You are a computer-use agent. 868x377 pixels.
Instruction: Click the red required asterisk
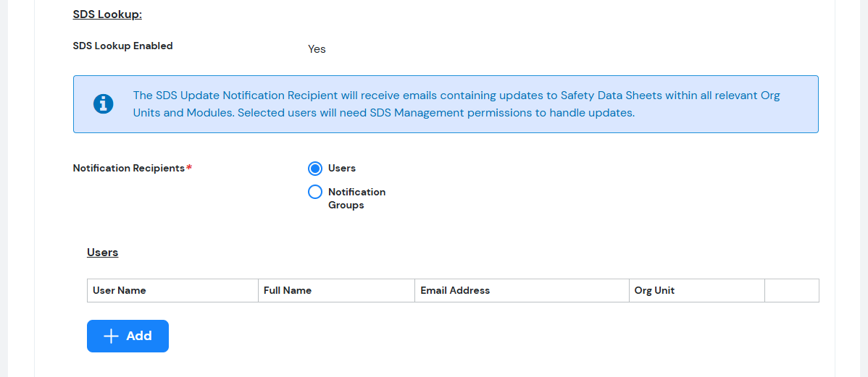(189, 169)
